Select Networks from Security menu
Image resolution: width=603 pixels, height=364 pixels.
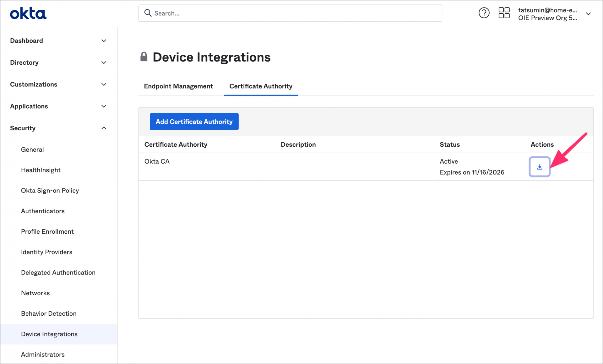(x=35, y=293)
